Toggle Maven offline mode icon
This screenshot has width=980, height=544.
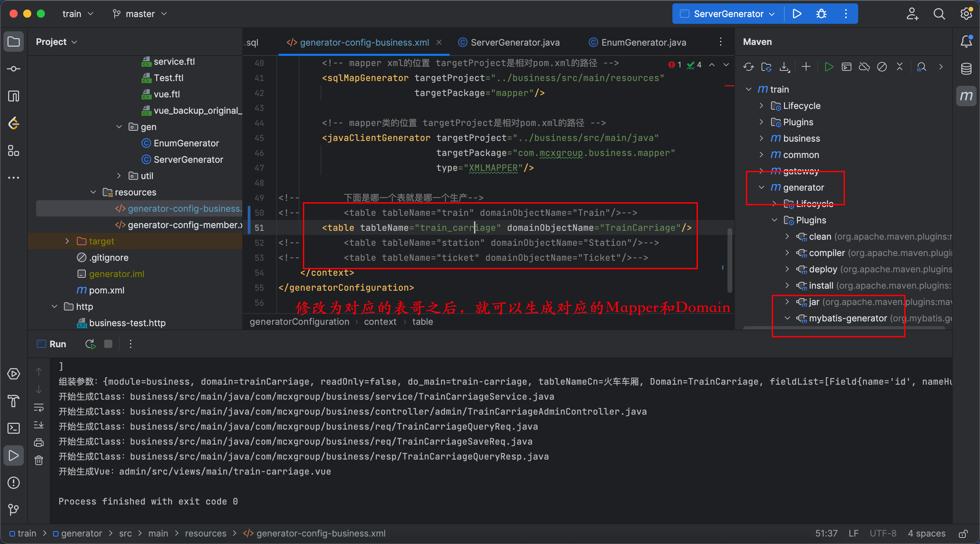pyautogui.click(x=864, y=67)
